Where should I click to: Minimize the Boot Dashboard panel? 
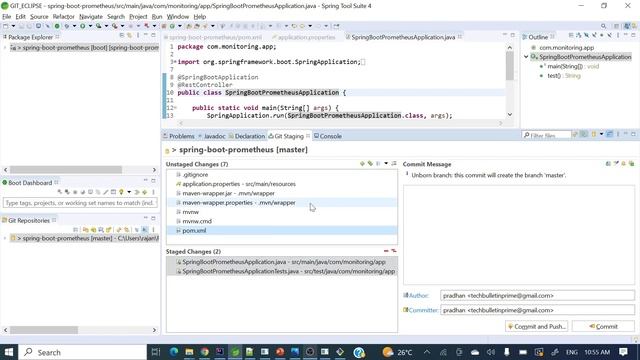click(x=146, y=180)
